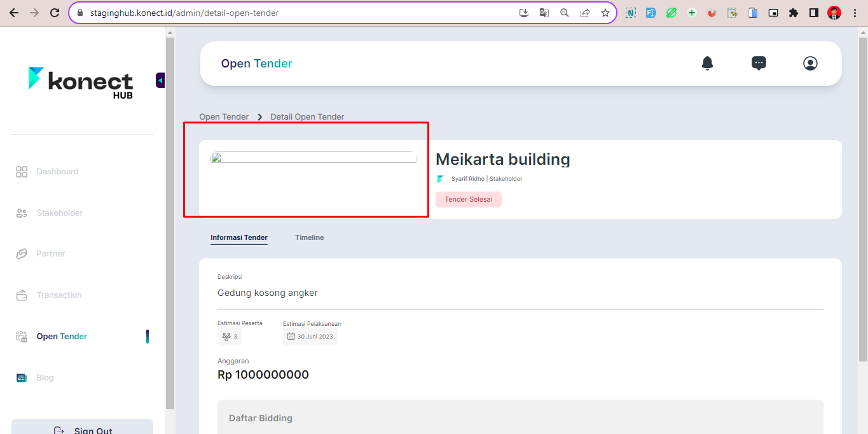
Task: Click the Tender Selesai status badge
Action: tap(469, 199)
